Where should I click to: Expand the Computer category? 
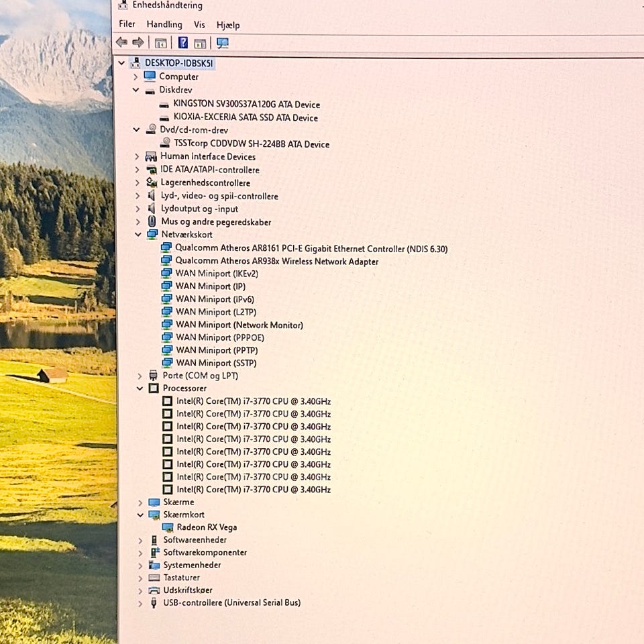tap(136, 76)
